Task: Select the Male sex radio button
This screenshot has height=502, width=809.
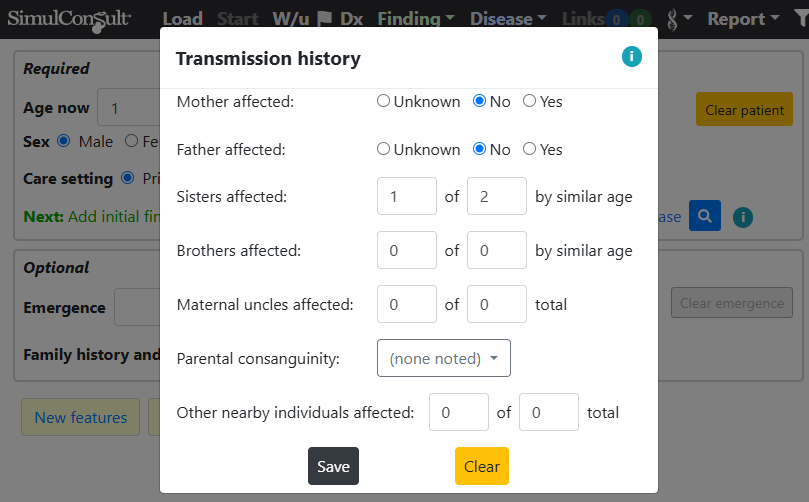Action: click(x=63, y=141)
